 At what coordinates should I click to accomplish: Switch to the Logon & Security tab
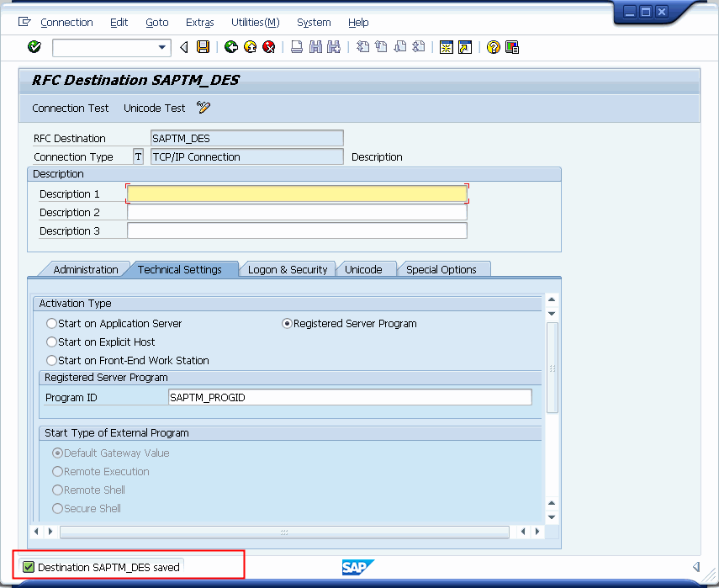pyautogui.click(x=288, y=270)
